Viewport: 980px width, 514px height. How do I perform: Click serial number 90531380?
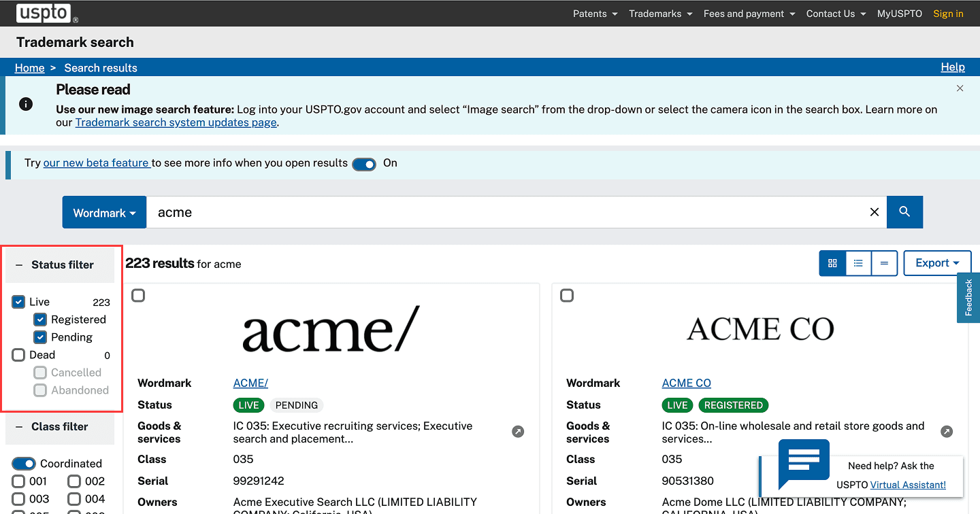pyautogui.click(x=688, y=481)
